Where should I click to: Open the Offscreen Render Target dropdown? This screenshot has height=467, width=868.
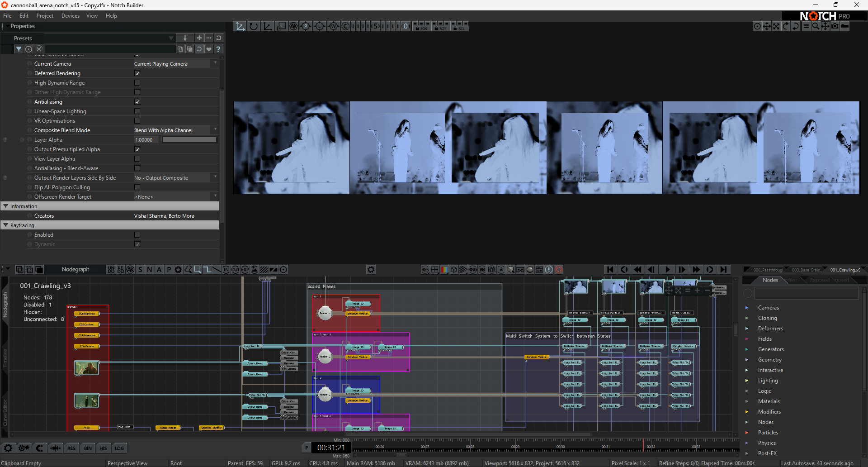point(175,197)
